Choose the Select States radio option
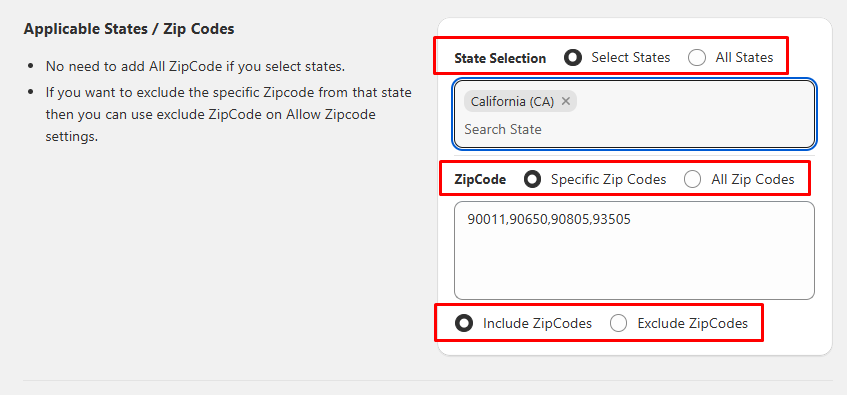Image resolution: width=847 pixels, height=395 pixels. click(x=573, y=57)
